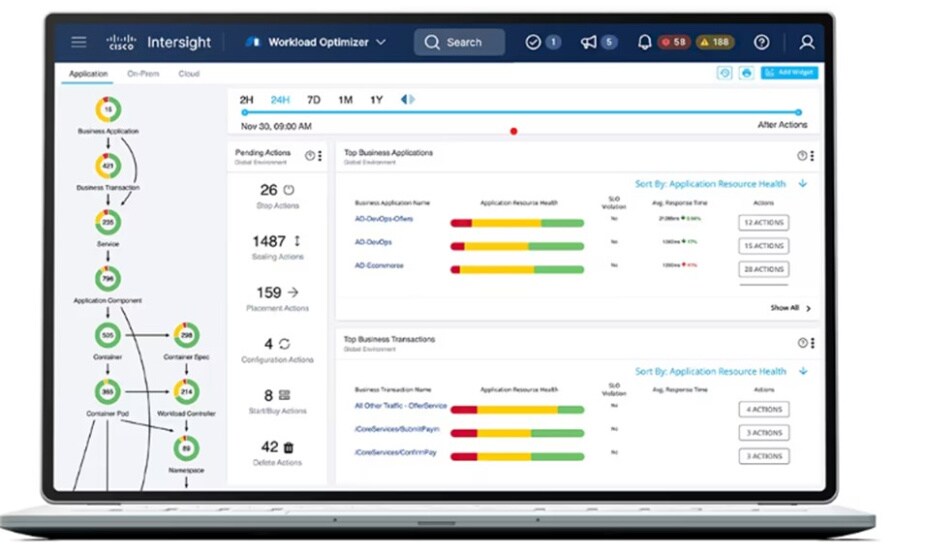
Task: Open Pending Actions kebab menu
Action: (320, 156)
